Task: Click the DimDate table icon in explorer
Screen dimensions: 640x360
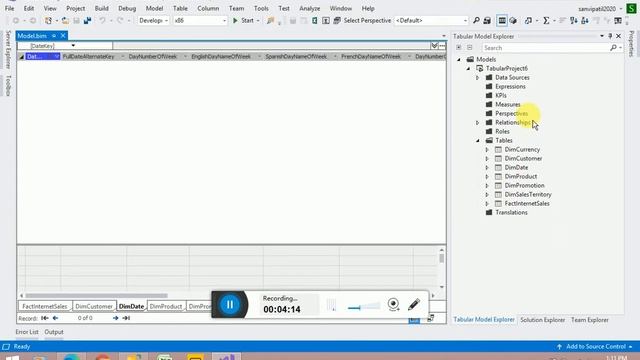Action: (x=498, y=167)
